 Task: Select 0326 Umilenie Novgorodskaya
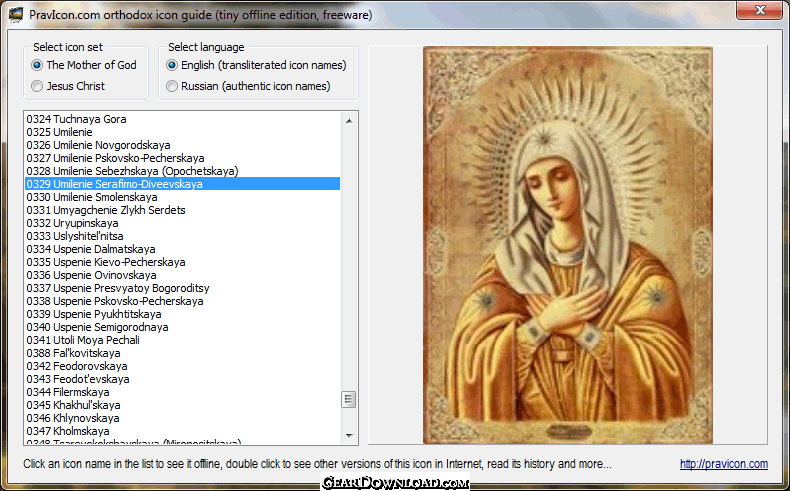[x=183, y=145]
